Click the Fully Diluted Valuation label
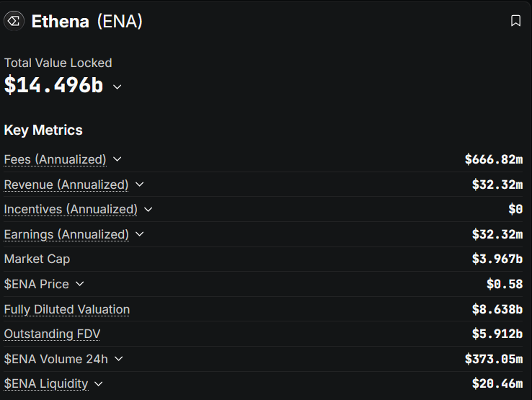This screenshot has width=532, height=400. 67,309
